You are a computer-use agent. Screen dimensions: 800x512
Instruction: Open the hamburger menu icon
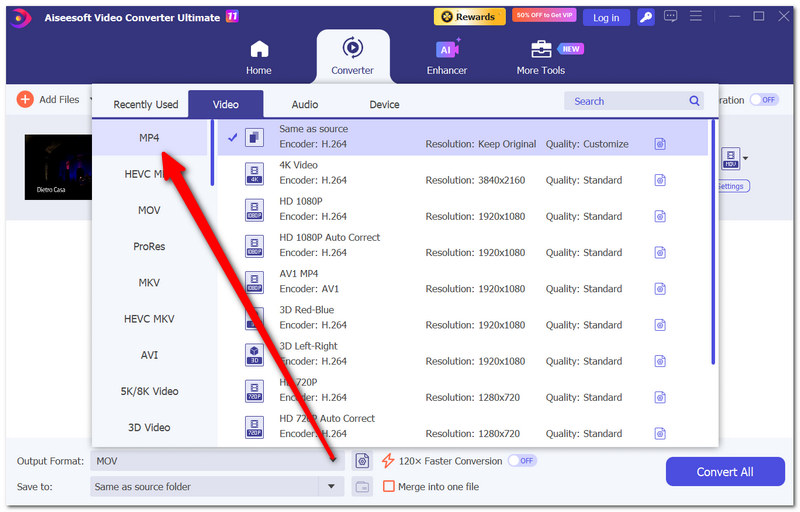(696, 16)
